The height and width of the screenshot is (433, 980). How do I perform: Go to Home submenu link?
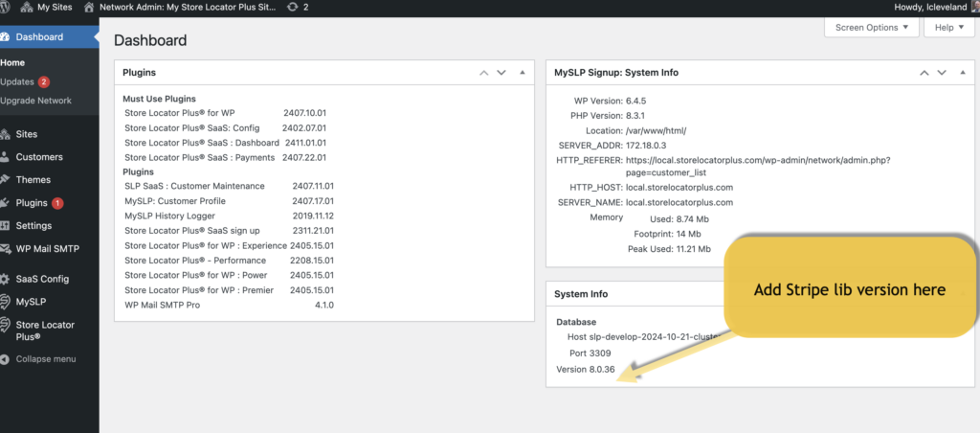tap(12, 62)
